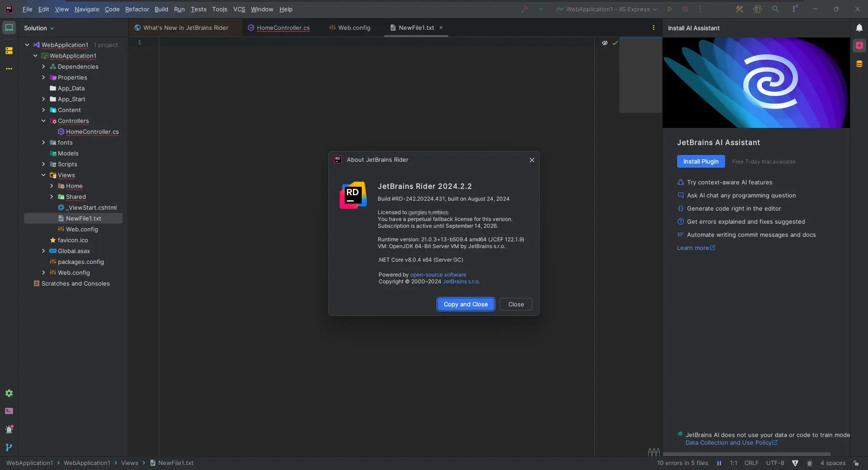Click the AI atom icon in top toolbar
The width and height of the screenshot is (868, 470).
[758, 9]
